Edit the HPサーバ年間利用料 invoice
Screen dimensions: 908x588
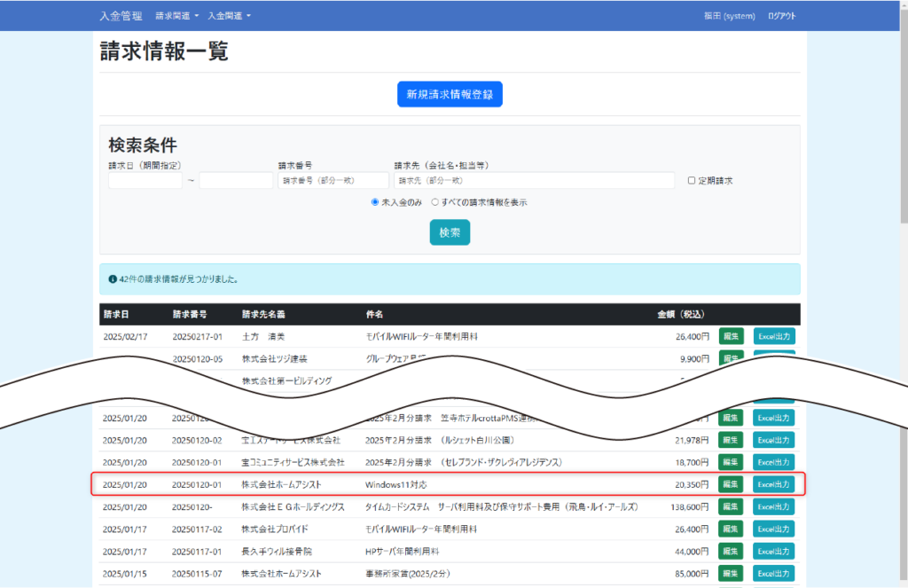(x=731, y=551)
